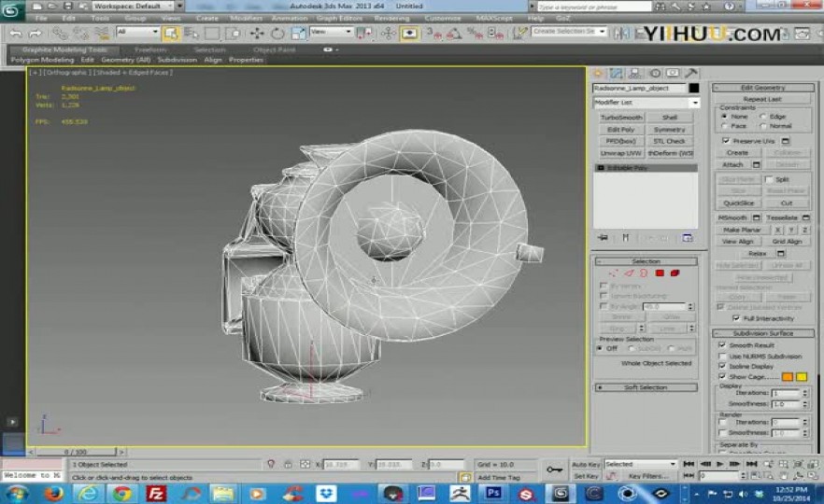Toggle the Split checkbox
This screenshot has width=824, height=504.
click(x=769, y=179)
